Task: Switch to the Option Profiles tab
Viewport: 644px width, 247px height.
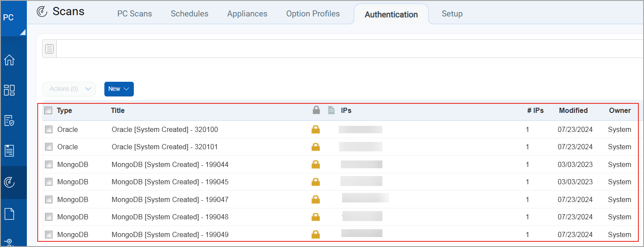Action: 313,14
